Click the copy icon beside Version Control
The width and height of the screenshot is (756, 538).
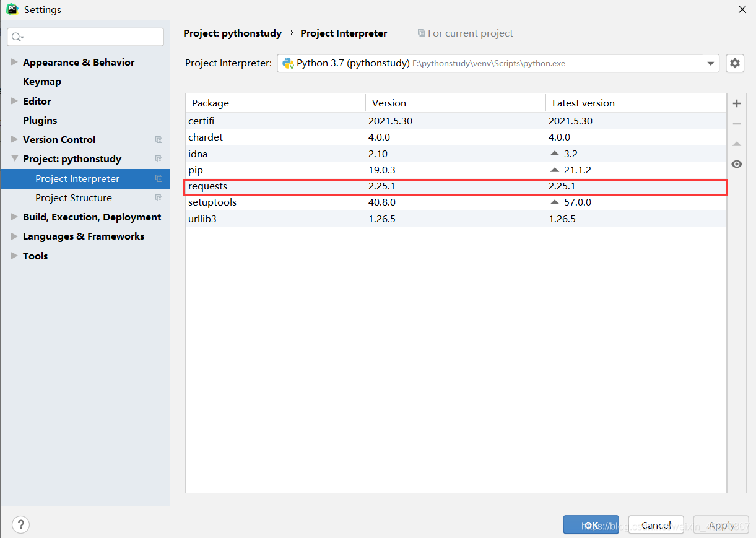[159, 140]
